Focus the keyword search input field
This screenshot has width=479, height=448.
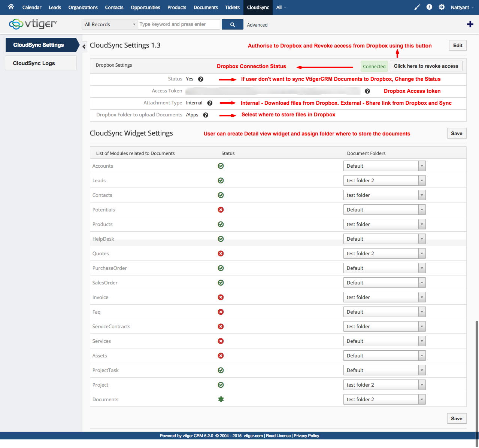[x=179, y=24]
